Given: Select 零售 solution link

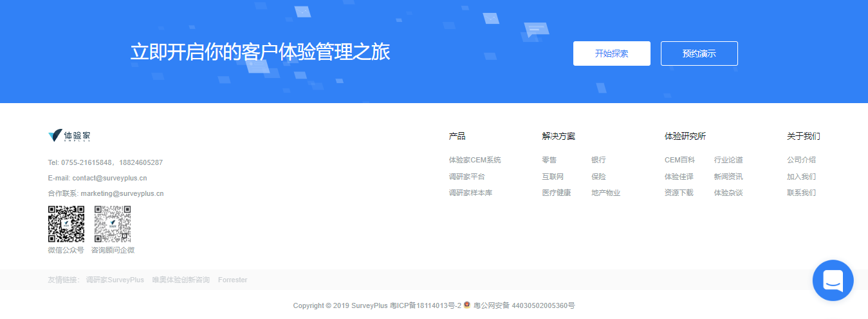Looking at the screenshot, I should [x=549, y=160].
